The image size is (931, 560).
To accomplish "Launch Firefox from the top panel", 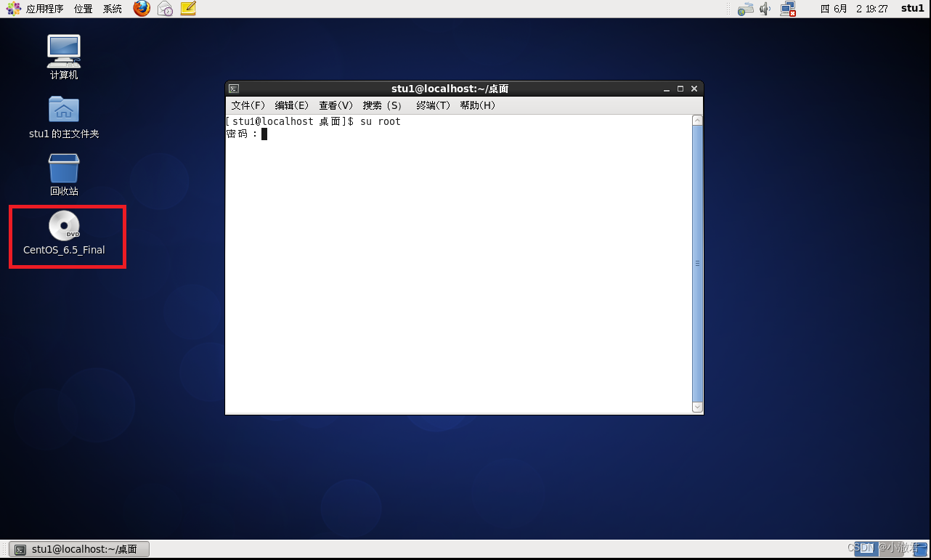I will (x=141, y=9).
